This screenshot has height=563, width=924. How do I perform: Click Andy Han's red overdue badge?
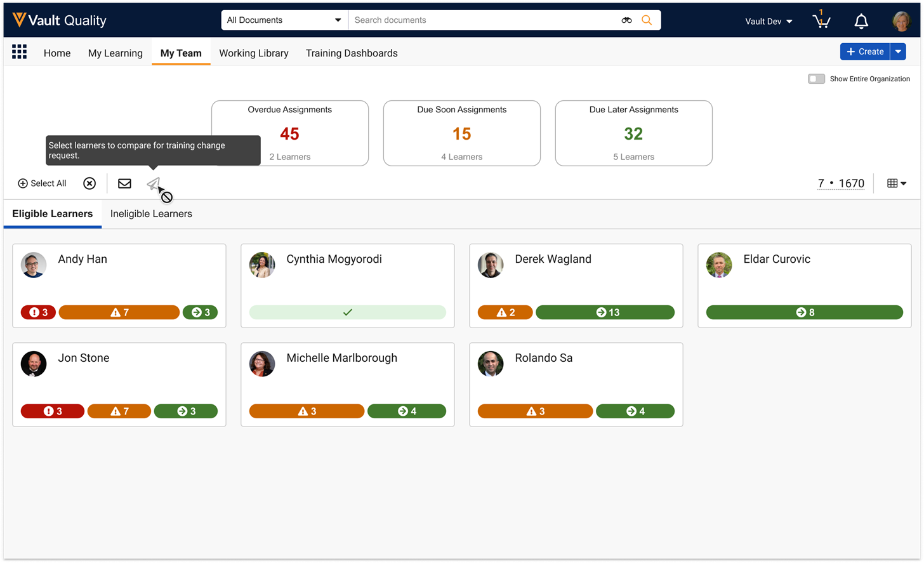[x=38, y=312]
